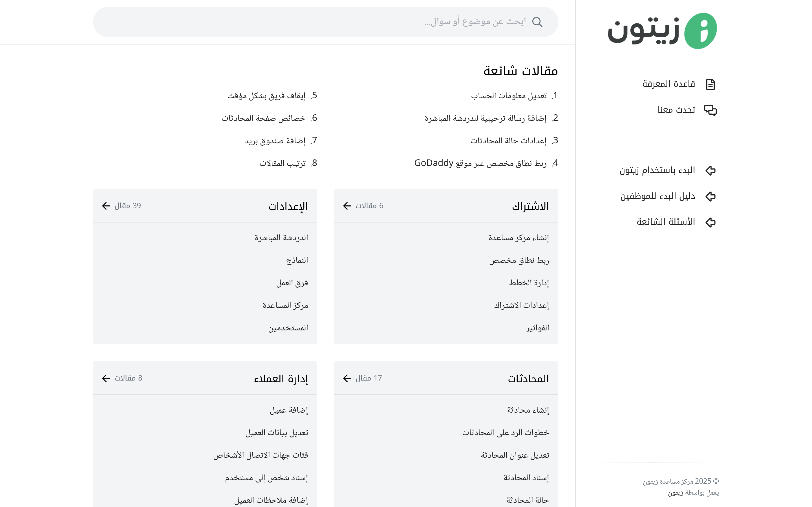Select تحدث معنا in the sidebar
Image resolution: width=812 pixels, height=507 pixels.
[x=676, y=110]
